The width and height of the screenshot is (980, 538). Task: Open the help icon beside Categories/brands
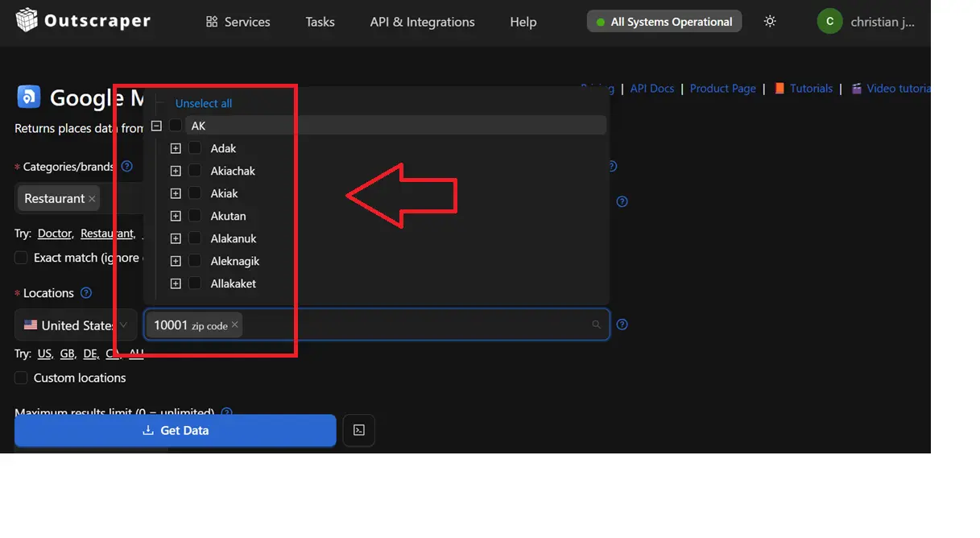pyautogui.click(x=126, y=167)
